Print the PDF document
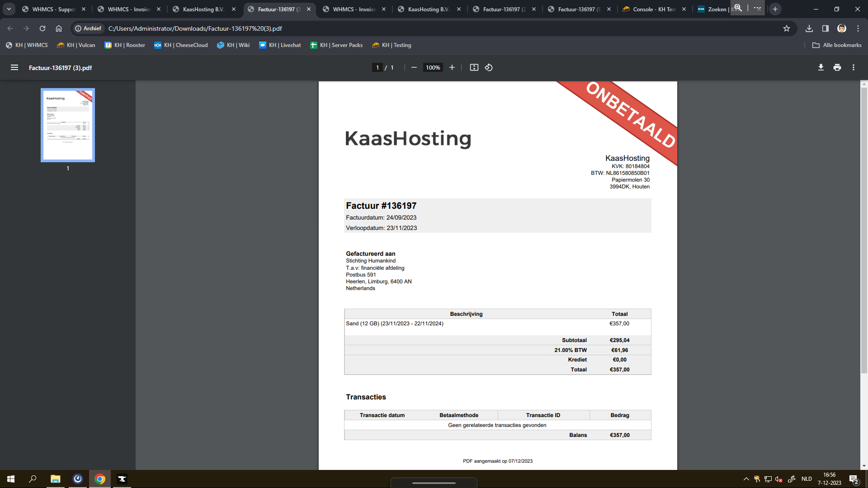Image resolution: width=868 pixels, height=488 pixels. (837, 67)
